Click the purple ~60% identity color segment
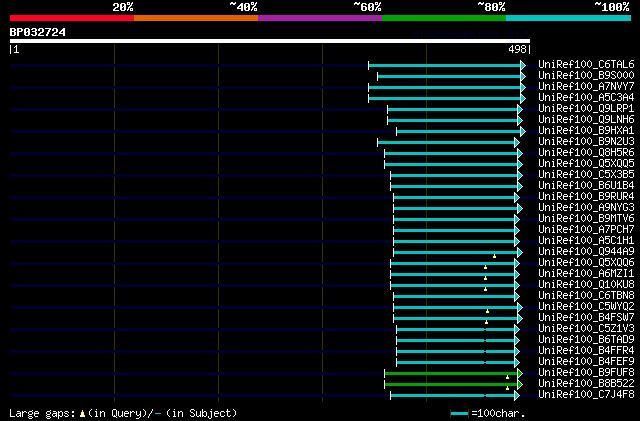Screen dimensions: 640x421 coord(320,18)
